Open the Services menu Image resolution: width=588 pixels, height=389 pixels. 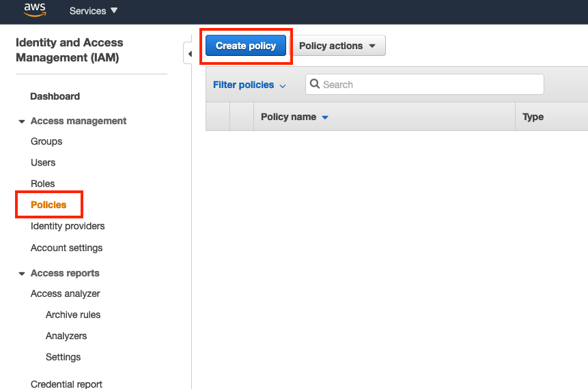click(94, 11)
